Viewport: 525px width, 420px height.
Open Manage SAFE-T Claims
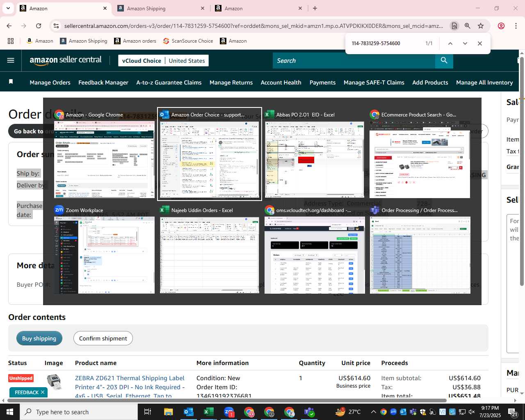pyautogui.click(x=374, y=82)
